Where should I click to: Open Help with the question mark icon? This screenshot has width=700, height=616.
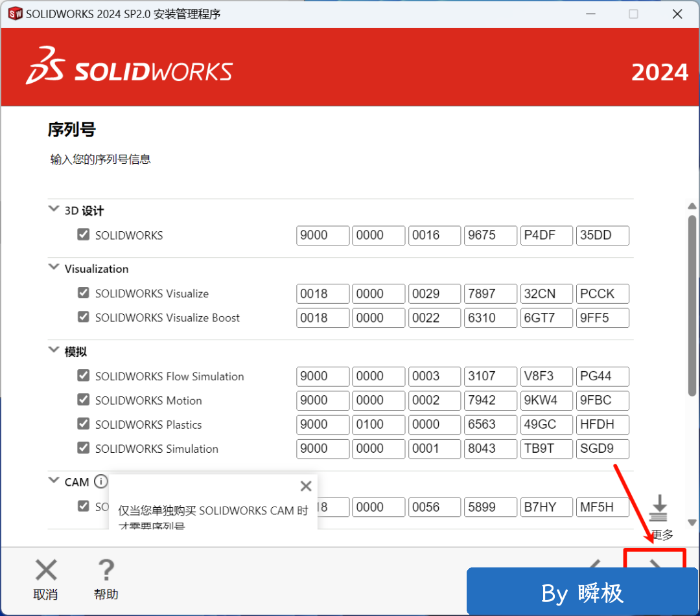(x=106, y=571)
